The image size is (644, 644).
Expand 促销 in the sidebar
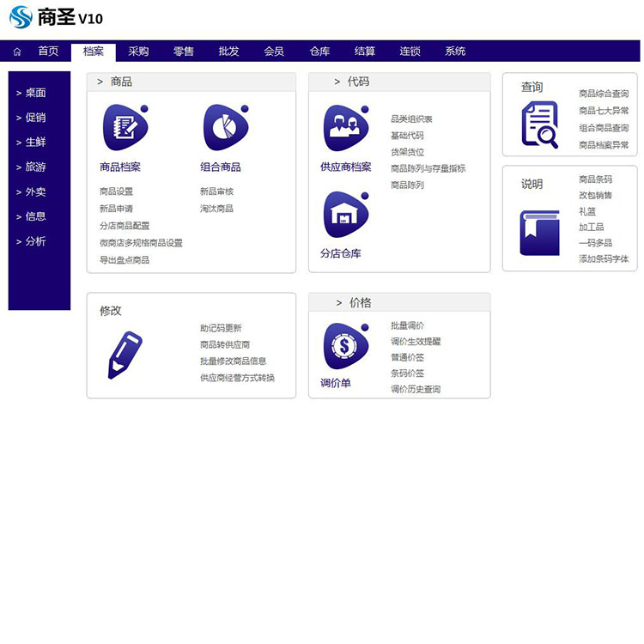[31, 118]
